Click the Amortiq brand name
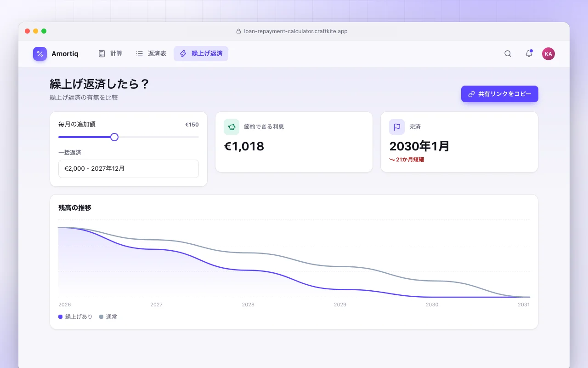Viewport: 588px width, 368px height. (x=65, y=54)
